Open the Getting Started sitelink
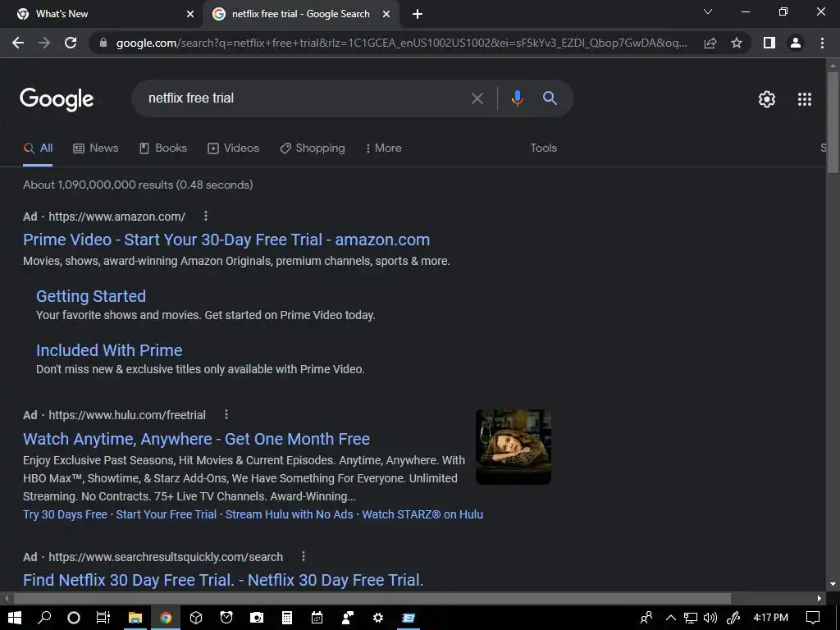 pyautogui.click(x=91, y=296)
